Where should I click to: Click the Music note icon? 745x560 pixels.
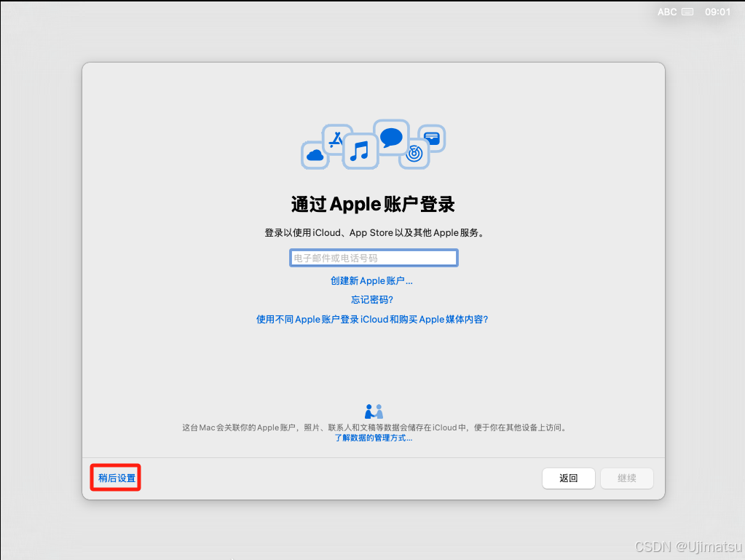(360, 151)
